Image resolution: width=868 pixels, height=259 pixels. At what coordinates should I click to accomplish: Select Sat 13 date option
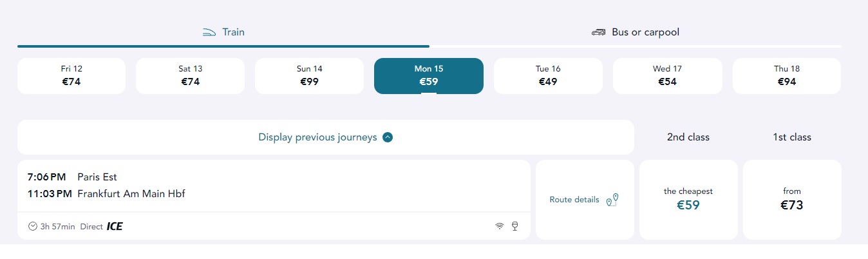click(190, 75)
